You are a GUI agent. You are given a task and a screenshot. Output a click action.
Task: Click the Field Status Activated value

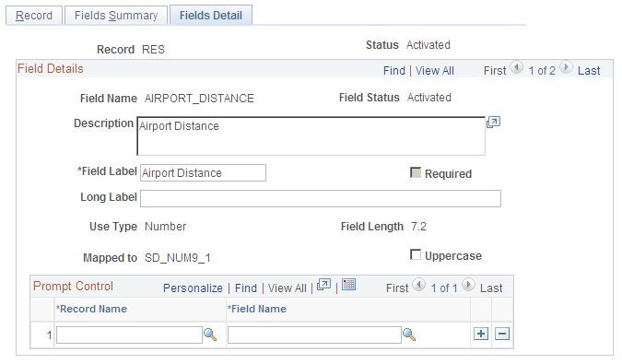pos(429,98)
